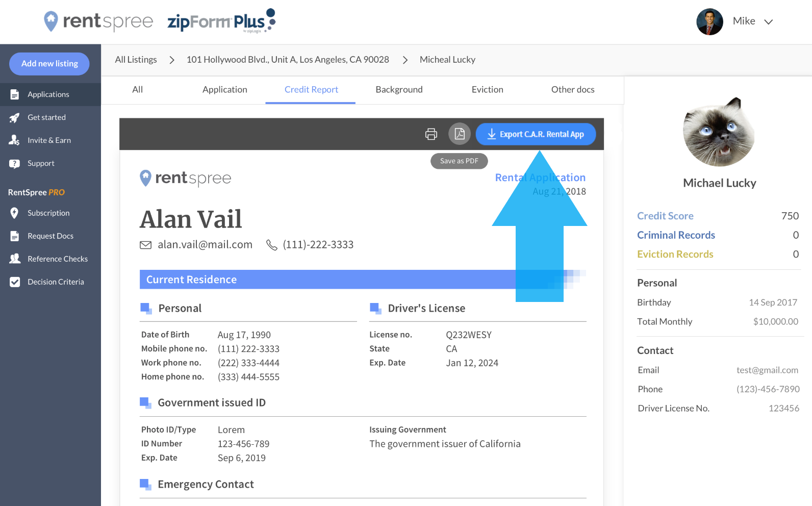Click the Date of Birth Aug 17, 1990
This screenshot has width=812, height=506.
coord(244,335)
